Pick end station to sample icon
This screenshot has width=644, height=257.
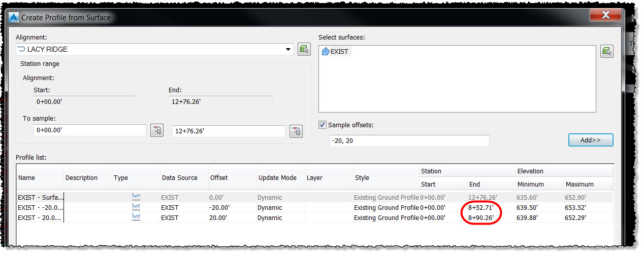click(x=296, y=131)
